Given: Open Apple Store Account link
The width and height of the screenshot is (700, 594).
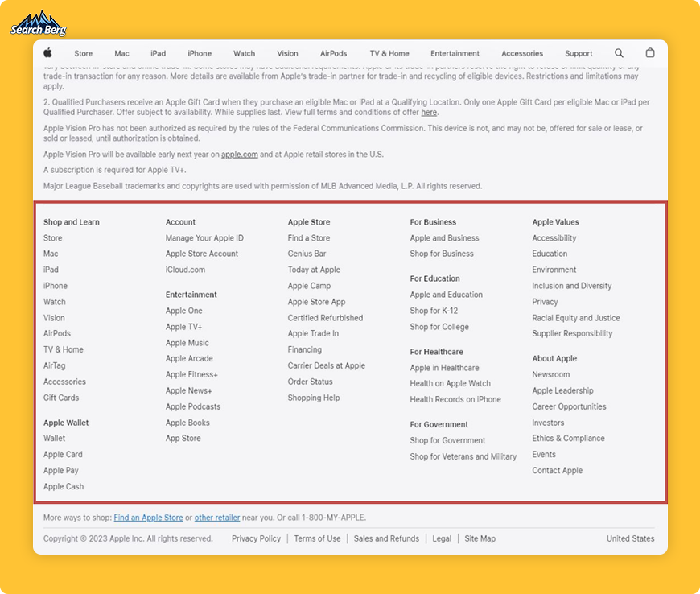Looking at the screenshot, I should click(202, 254).
